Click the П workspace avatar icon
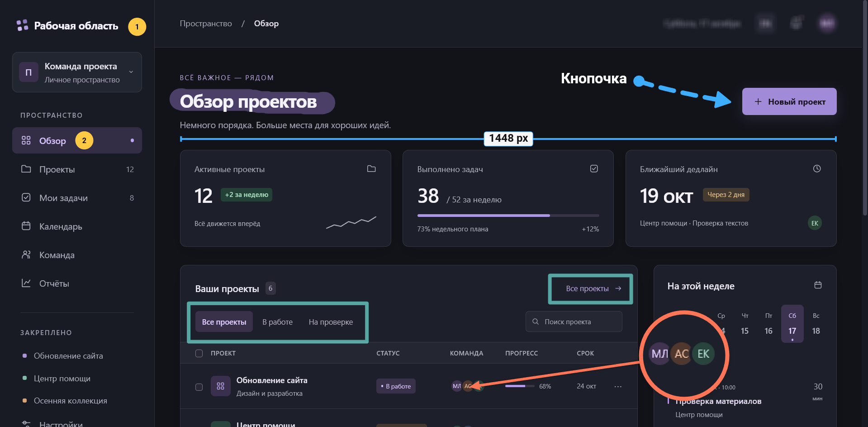 pyautogui.click(x=28, y=72)
